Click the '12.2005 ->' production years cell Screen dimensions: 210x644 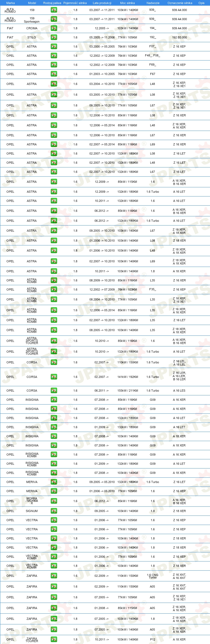[x=102, y=28]
